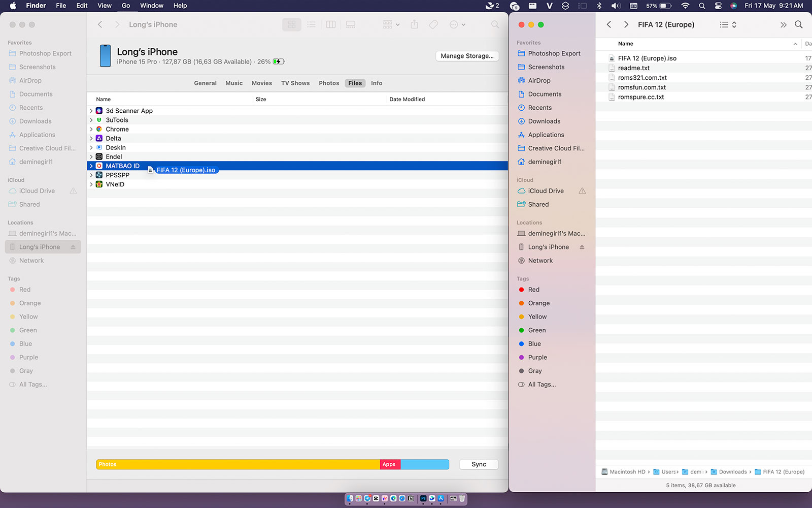The image size is (812, 508).
Task: Expand the MATBAO ID row
Action: [x=91, y=166]
